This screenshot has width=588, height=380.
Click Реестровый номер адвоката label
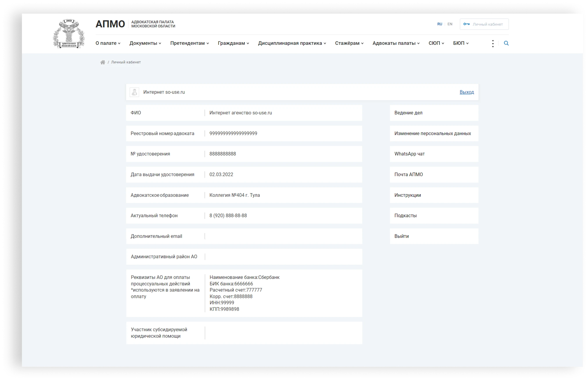click(162, 134)
